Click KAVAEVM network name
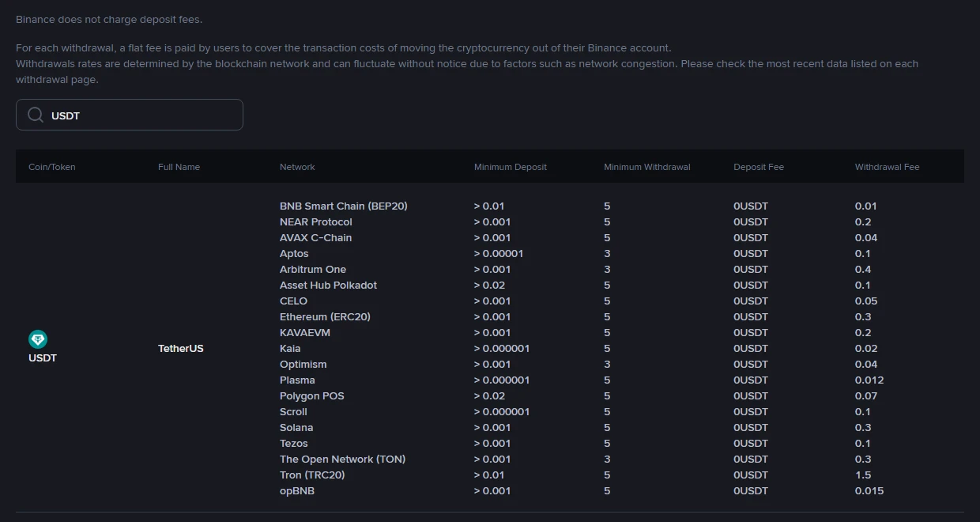This screenshot has width=980, height=522. (x=305, y=333)
